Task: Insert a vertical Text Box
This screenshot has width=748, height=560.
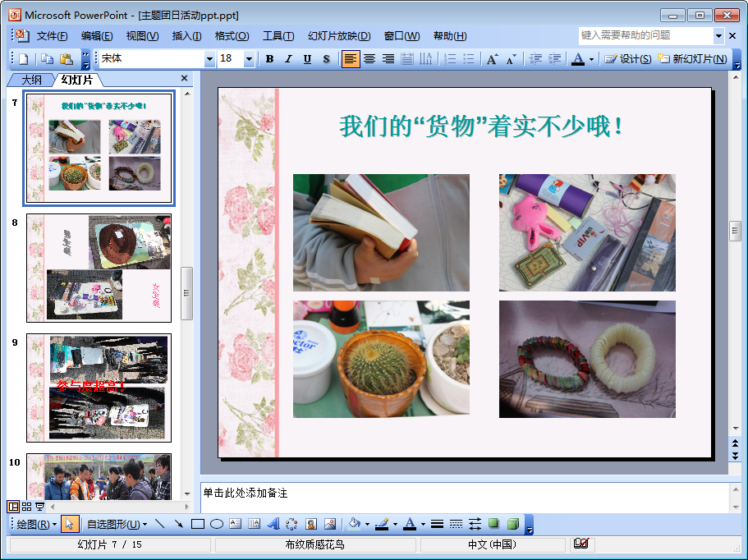Action: click(x=255, y=524)
